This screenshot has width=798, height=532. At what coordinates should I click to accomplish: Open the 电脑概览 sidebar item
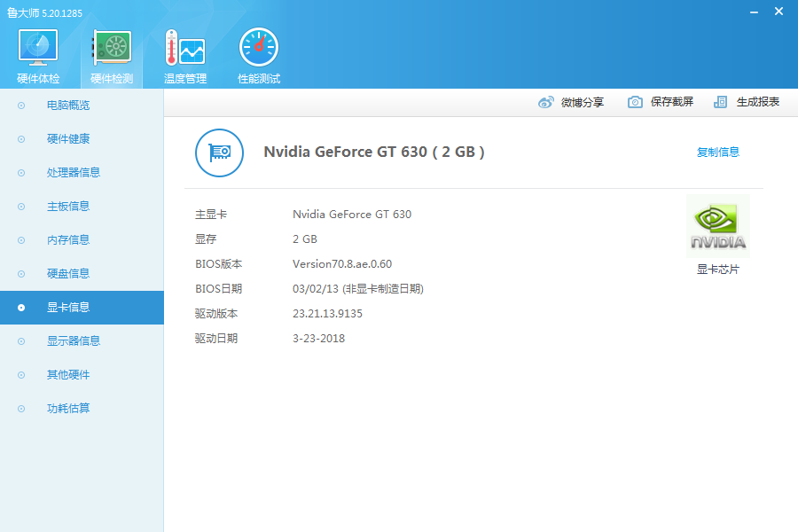point(68,106)
